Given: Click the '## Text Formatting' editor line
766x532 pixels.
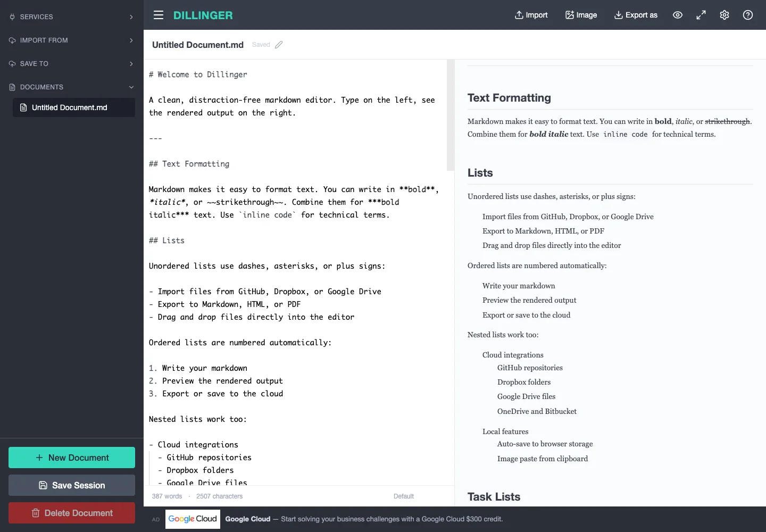Looking at the screenshot, I should (x=189, y=164).
